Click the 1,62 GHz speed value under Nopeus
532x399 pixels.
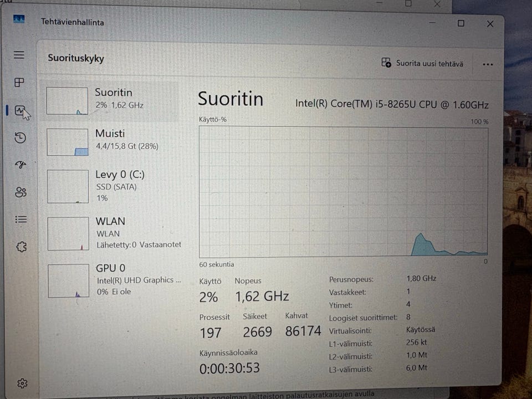pyautogui.click(x=262, y=296)
